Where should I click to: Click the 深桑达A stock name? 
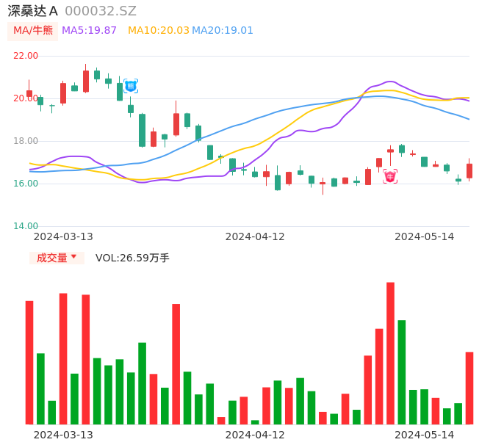[x=33, y=11]
